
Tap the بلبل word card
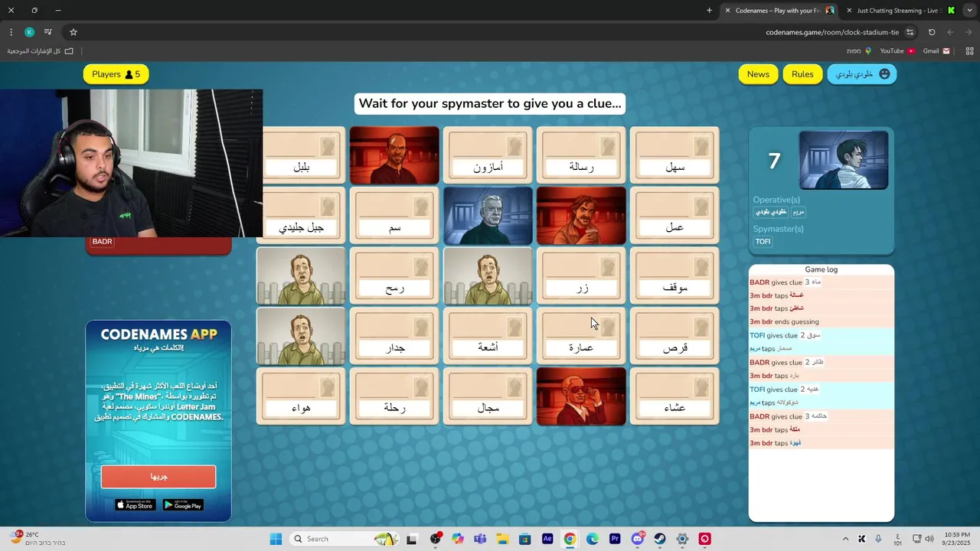point(302,155)
